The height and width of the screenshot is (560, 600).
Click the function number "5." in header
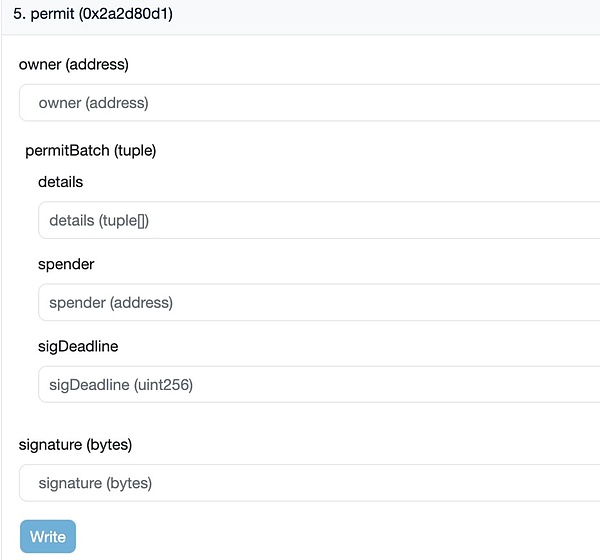pos(19,15)
